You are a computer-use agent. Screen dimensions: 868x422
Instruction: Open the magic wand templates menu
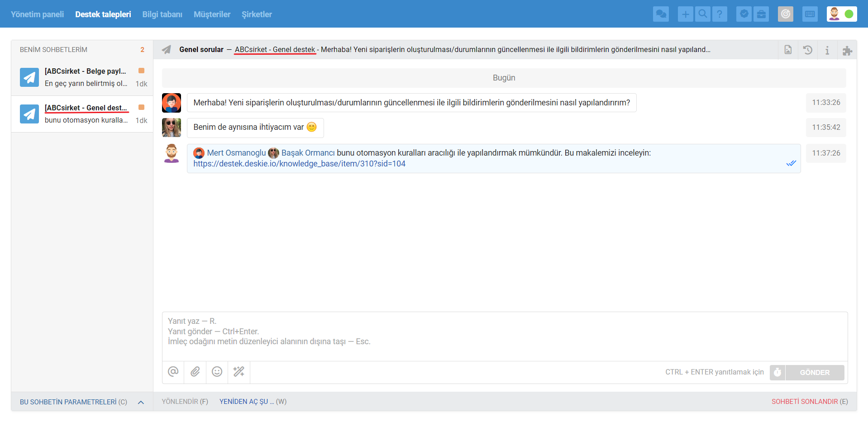[x=238, y=372]
